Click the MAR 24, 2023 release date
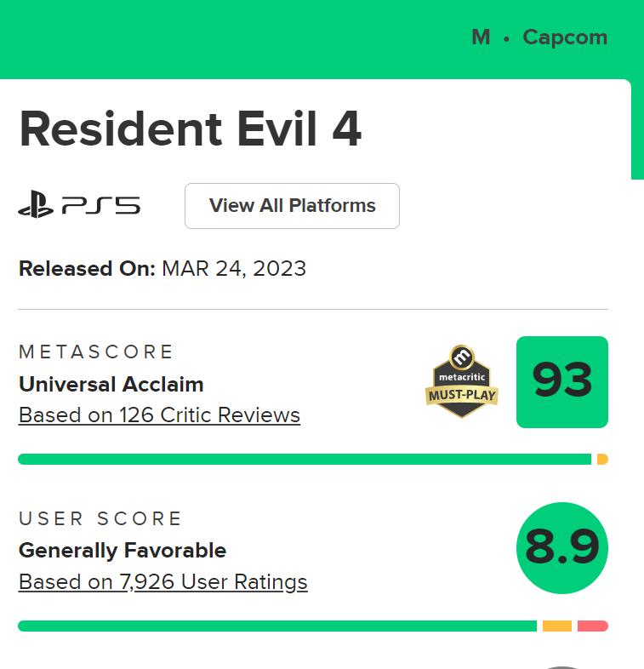 tap(234, 269)
